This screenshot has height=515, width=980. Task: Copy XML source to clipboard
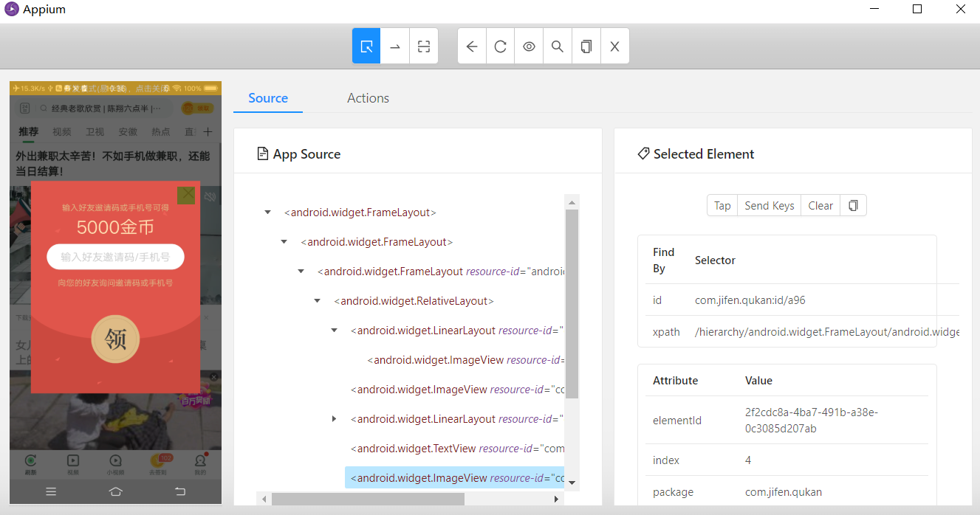(x=586, y=46)
